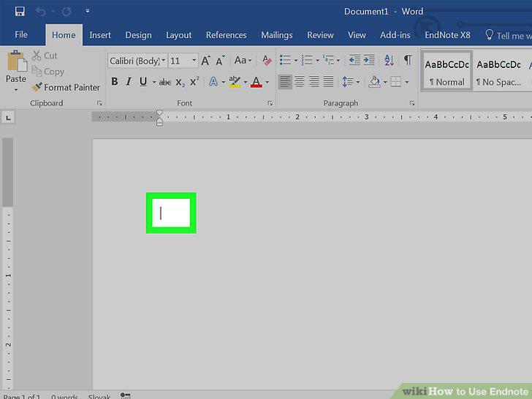Image resolution: width=532 pixels, height=399 pixels.
Task: Open the Paragraph dialog launcher
Action: pyautogui.click(x=412, y=103)
